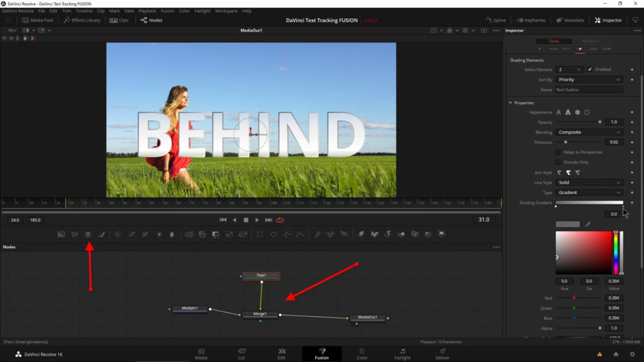644x362 pixels.
Task: Open the Fusion menu
Action: (167, 11)
